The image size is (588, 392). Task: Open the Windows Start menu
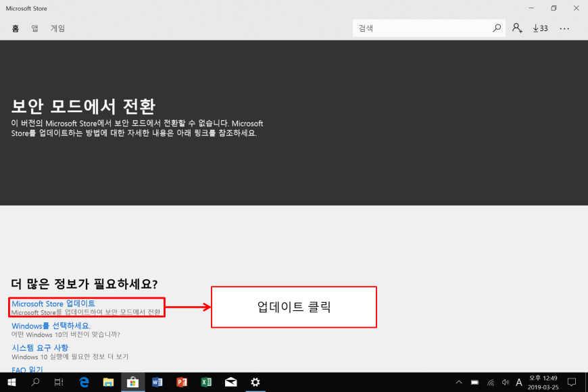(11, 383)
